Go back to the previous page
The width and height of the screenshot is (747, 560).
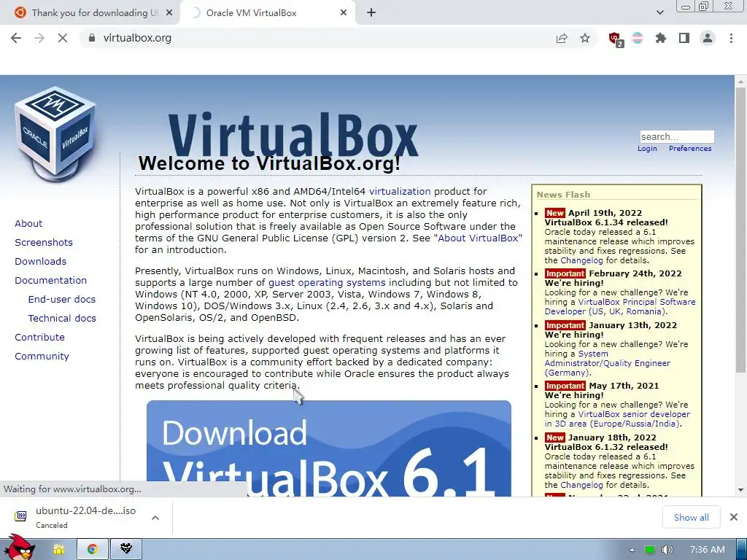[16, 38]
